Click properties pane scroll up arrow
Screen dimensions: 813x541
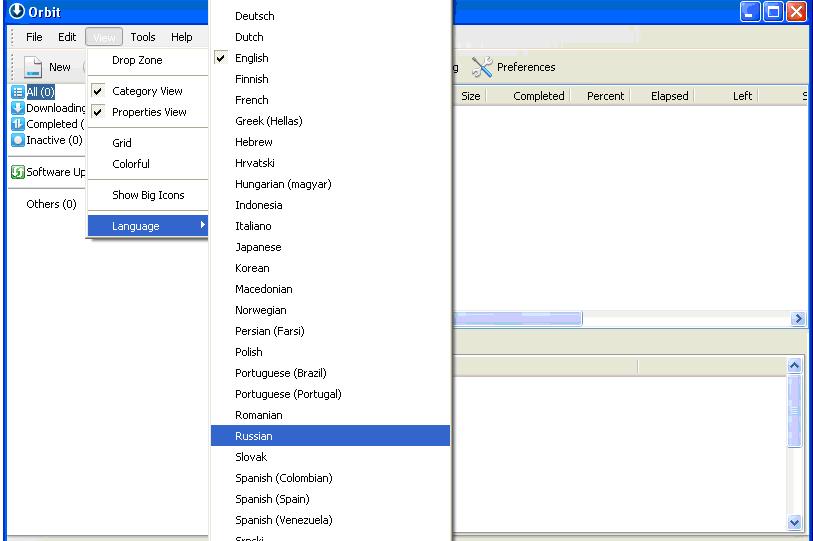click(x=794, y=366)
